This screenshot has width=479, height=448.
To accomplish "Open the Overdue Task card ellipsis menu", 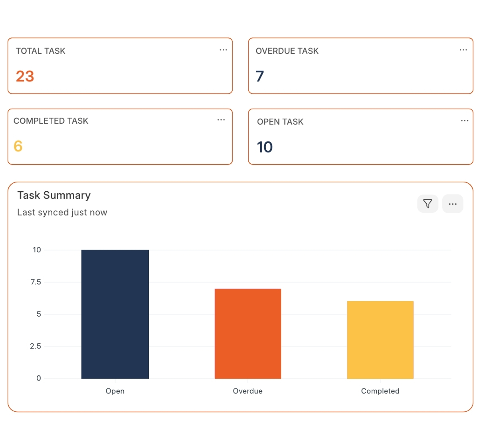I will tap(463, 50).
